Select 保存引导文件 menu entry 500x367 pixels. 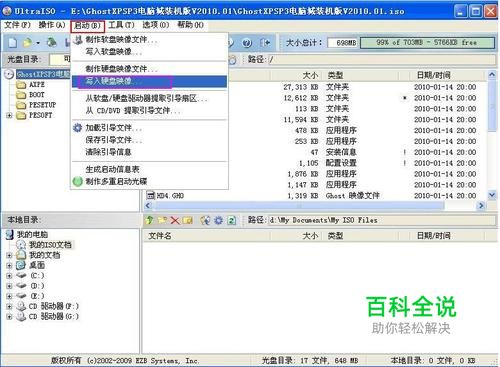[150, 140]
